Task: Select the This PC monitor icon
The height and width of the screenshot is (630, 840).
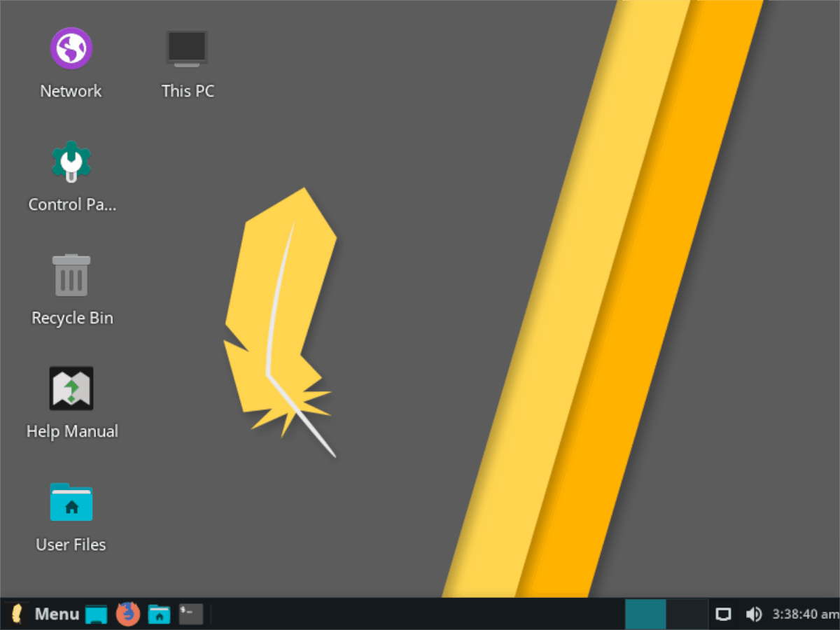Action: click(x=187, y=48)
